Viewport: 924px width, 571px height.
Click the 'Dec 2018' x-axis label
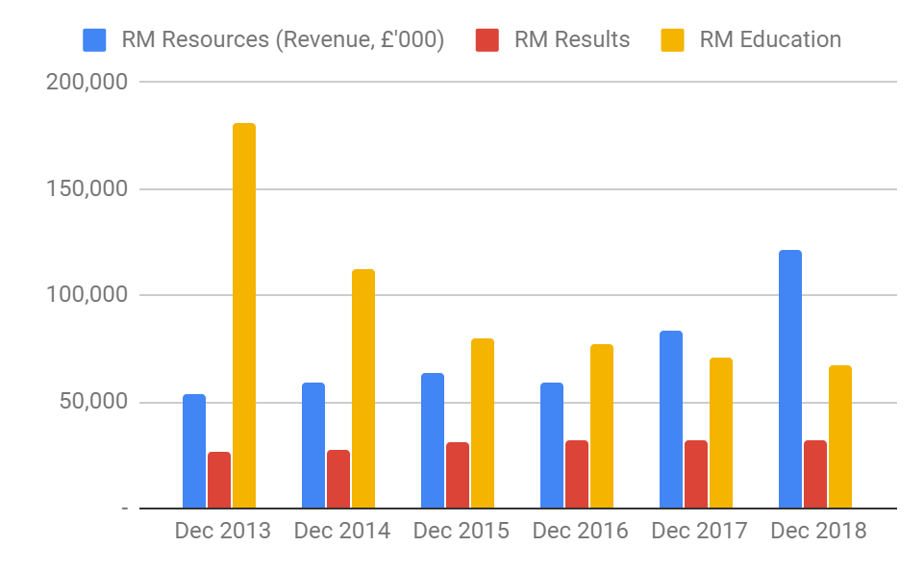(x=818, y=531)
